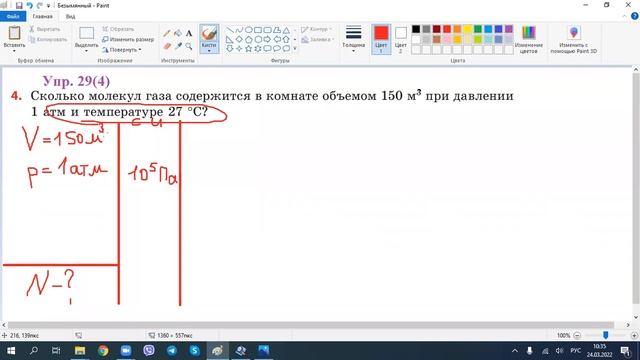Click the Undo arrow in title bar

tap(29, 6)
